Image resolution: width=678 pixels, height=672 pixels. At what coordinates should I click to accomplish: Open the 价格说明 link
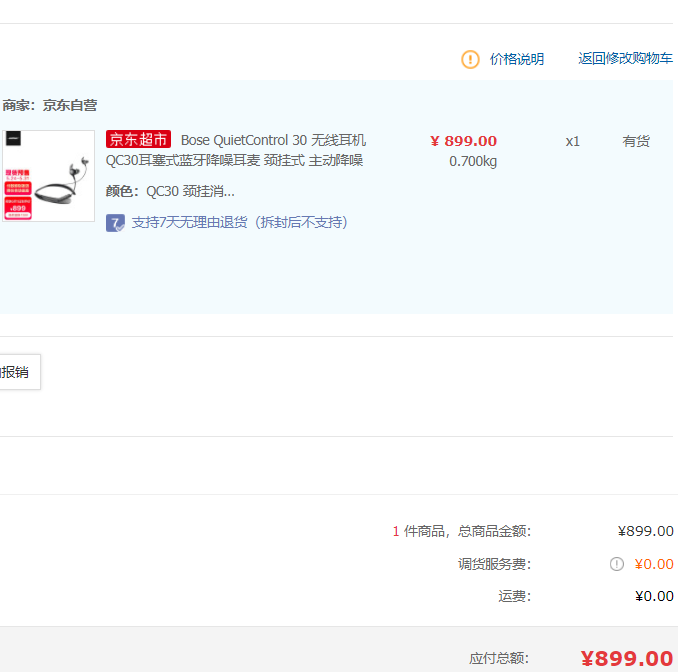pyautogui.click(x=517, y=59)
